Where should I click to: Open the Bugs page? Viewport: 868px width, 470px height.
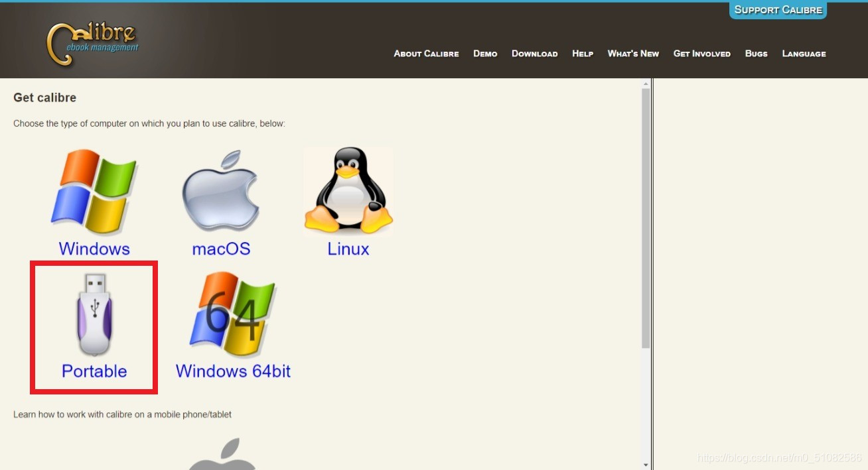click(756, 54)
